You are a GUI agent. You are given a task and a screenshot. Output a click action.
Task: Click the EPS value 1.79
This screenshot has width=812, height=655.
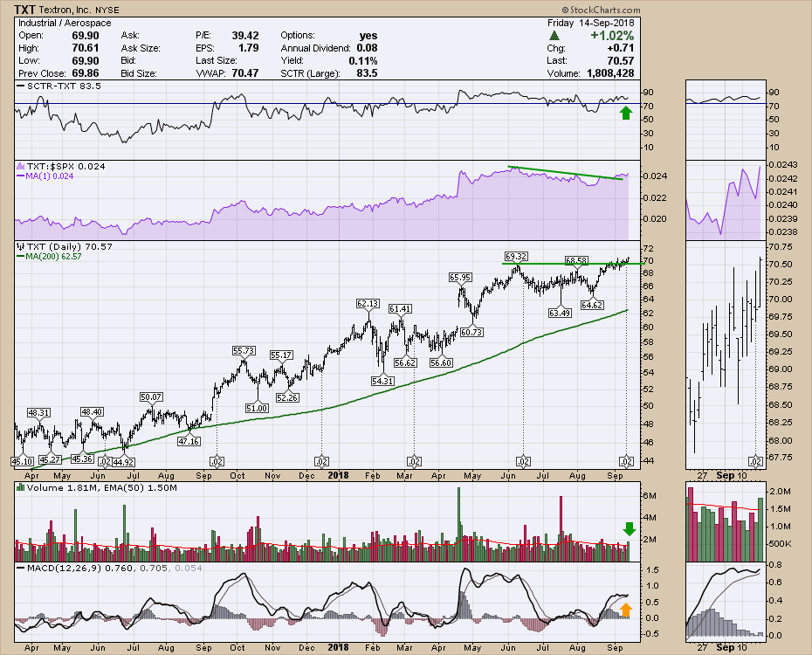point(249,48)
